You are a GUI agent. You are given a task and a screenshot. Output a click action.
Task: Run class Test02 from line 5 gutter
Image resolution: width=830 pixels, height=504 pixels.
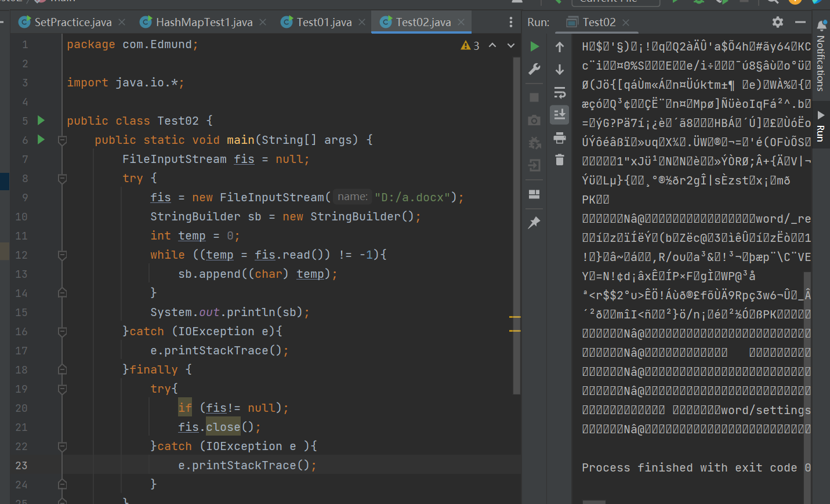pos(41,121)
